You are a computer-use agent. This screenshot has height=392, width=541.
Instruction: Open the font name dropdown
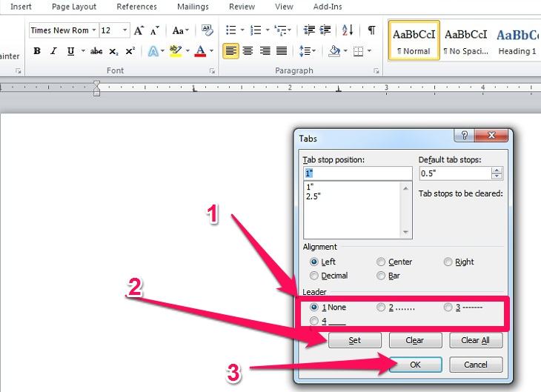pyautogui.click(x=94, y=30)
